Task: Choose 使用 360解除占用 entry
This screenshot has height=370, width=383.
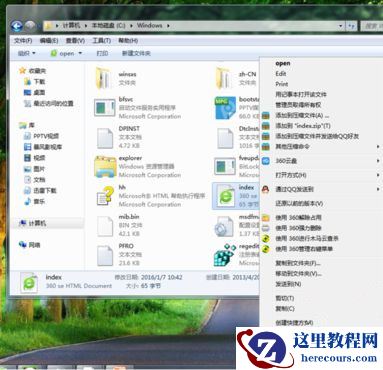Action: click(x=298, y=218)
